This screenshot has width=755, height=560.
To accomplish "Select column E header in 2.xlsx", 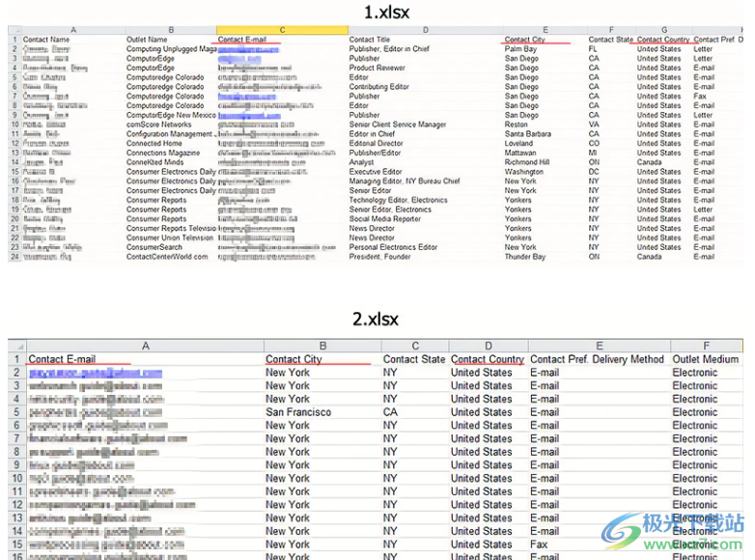I will (x=599, y=346).
